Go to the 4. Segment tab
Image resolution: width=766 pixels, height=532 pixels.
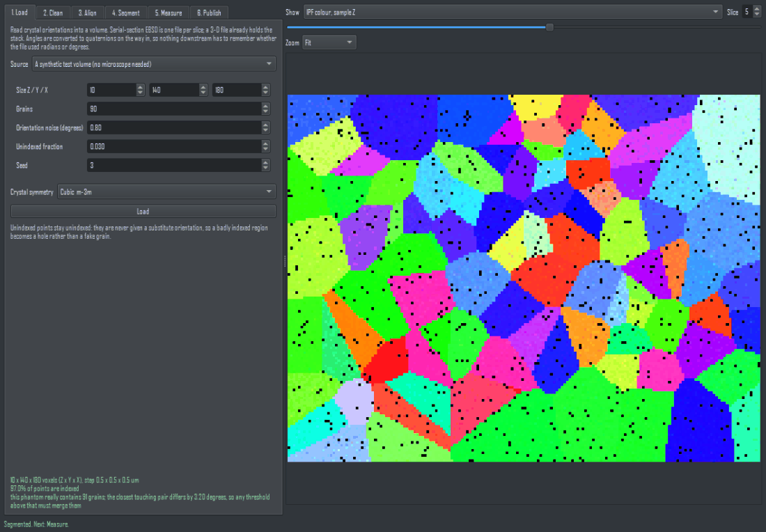[125, 13]
